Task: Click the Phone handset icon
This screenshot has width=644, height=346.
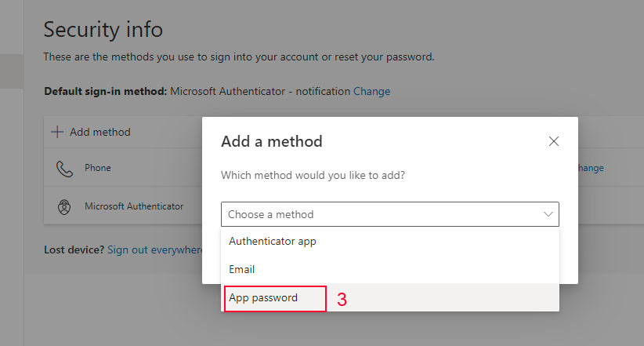Action: [63, 169]
